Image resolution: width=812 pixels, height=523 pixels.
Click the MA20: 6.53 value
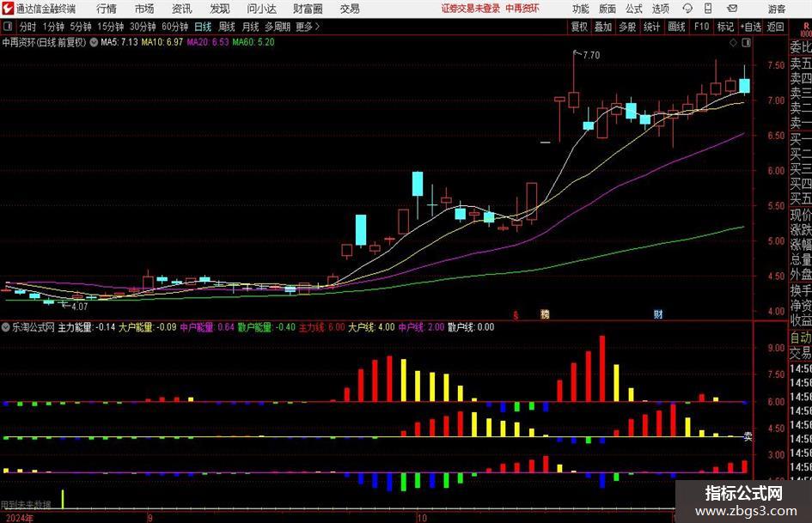[x=208, y=42]
